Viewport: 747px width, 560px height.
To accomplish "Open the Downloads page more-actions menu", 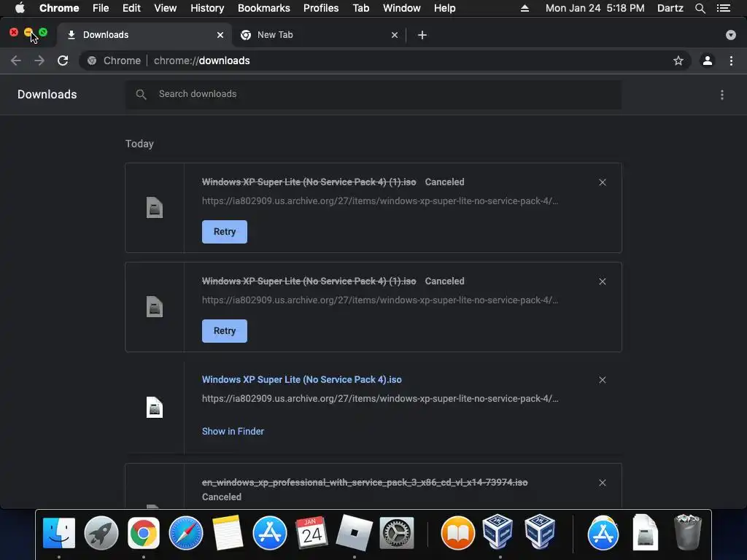I will [722, 95].
